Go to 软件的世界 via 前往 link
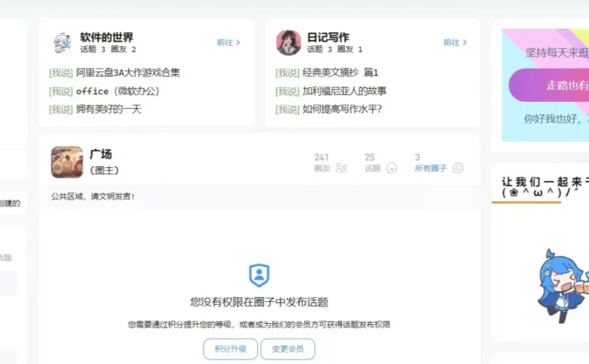589x364 pixels. pyautogui.click(x=228, y=43)
